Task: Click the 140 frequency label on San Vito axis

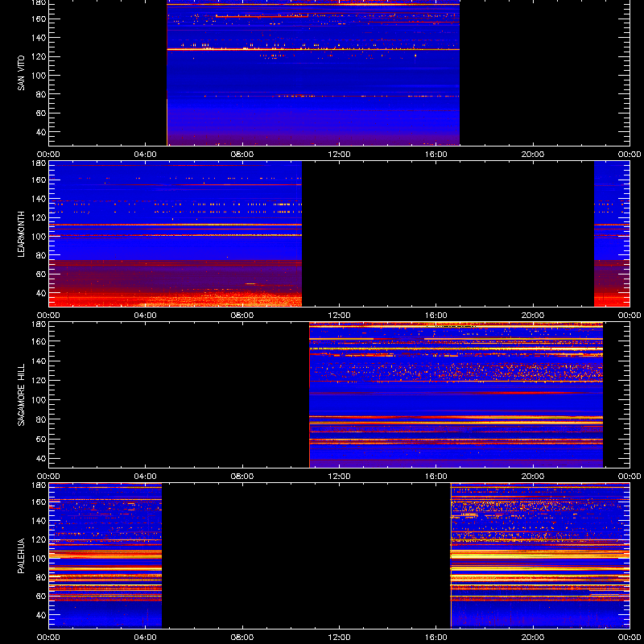Action: tap(39, 37)
